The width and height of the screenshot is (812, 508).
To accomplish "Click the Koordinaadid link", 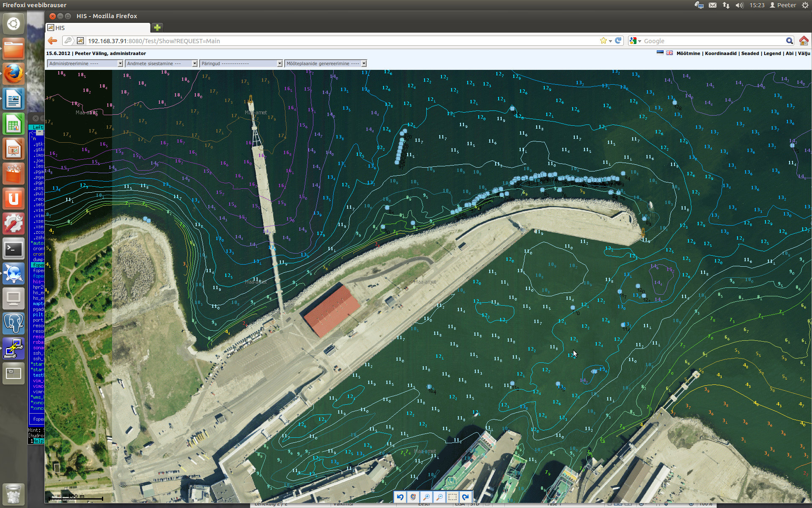I will [x=720, y=53].
